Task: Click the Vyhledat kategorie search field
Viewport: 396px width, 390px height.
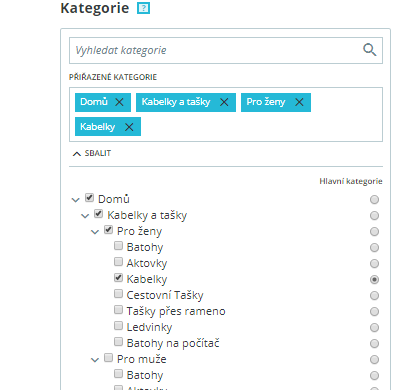Action: tap(226, 50)
